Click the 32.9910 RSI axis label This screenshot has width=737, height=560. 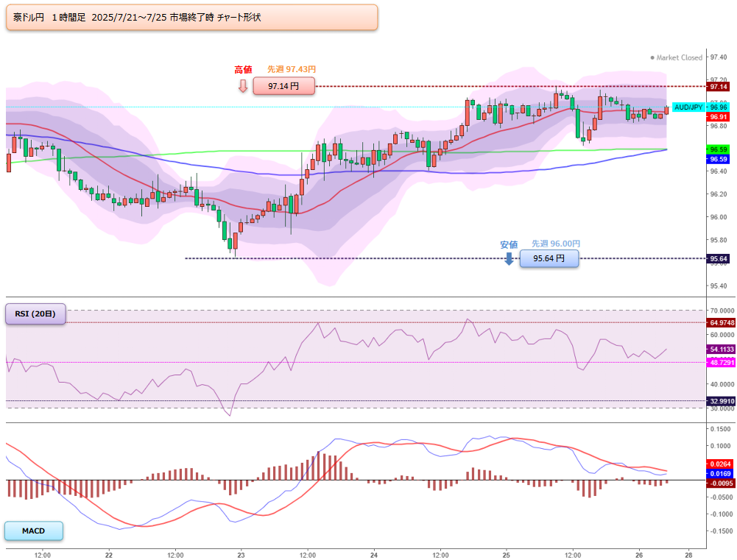click(x=722, y=401)
